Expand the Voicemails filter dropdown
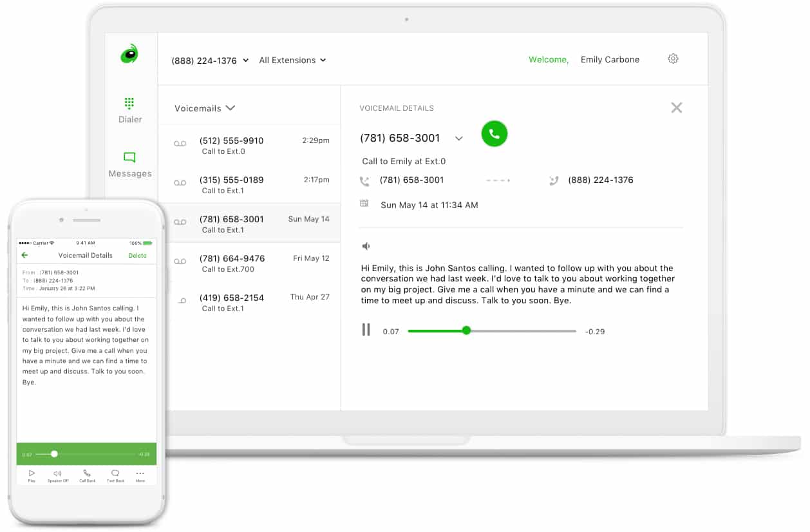The image size is (810, 532). 205,108
